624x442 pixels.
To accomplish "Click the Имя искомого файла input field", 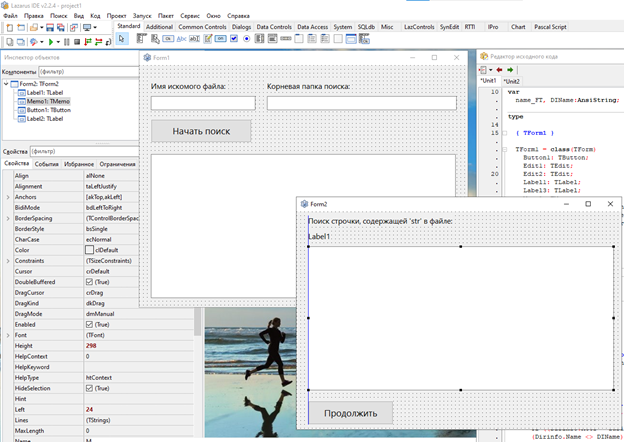I will pos(204,102).
